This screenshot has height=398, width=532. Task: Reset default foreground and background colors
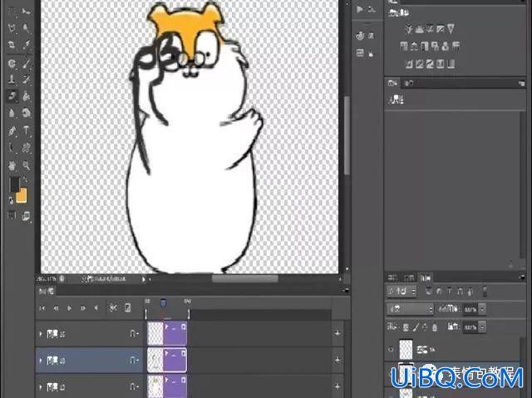(x=11, y=201)
